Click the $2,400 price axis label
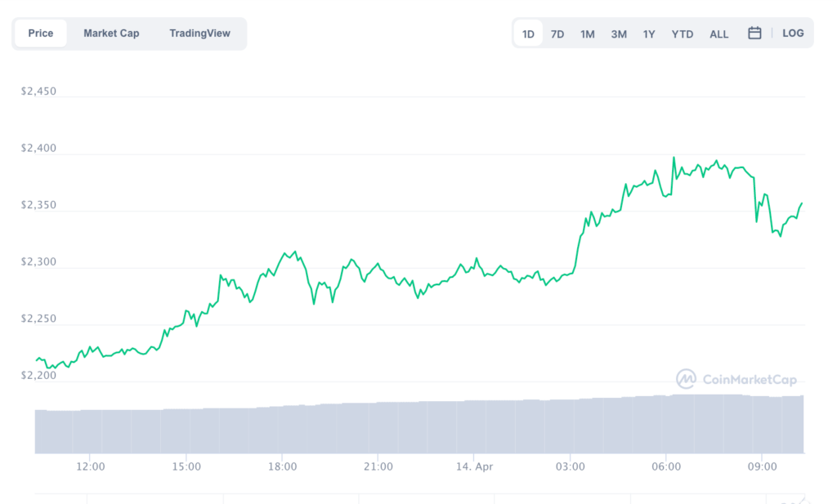The height and width of the screenshot is (504, 837). 38,149
